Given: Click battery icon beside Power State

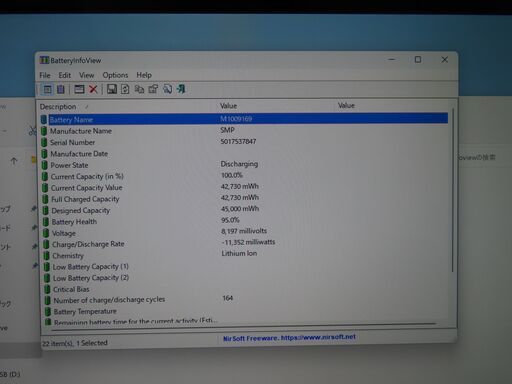Looking at the screenshot, I should pos(45,165).
